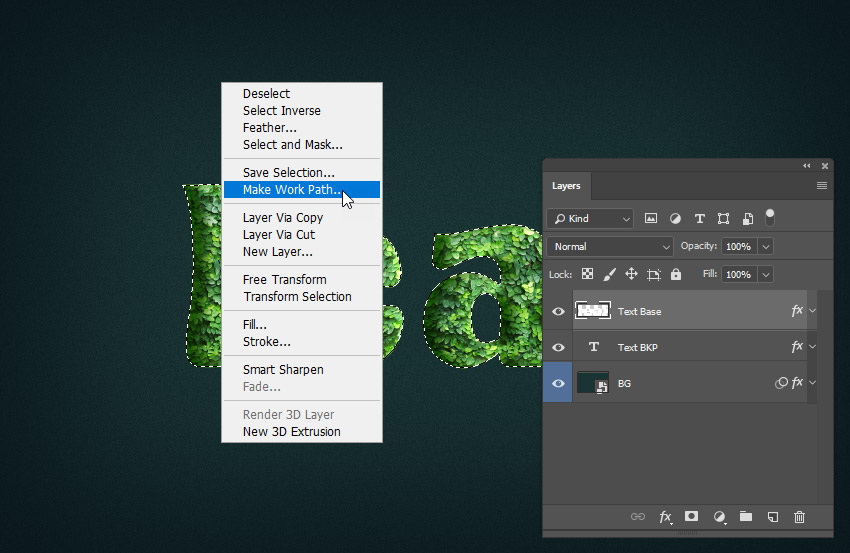Open Layers panel menu icon
This screenshot has height=553, width=850.
pos(822,185)
